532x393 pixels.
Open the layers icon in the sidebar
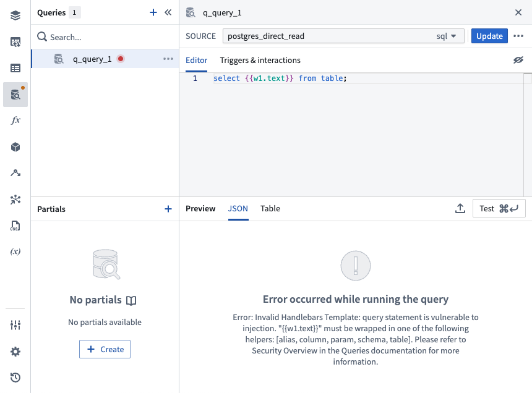pyautogui.click(x=15, y=15)
